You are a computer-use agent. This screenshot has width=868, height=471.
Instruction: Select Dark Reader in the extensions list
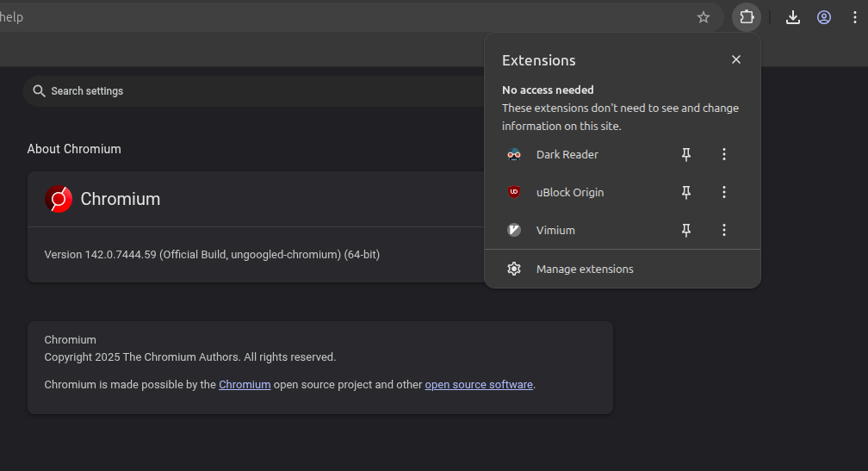[567, 154]
